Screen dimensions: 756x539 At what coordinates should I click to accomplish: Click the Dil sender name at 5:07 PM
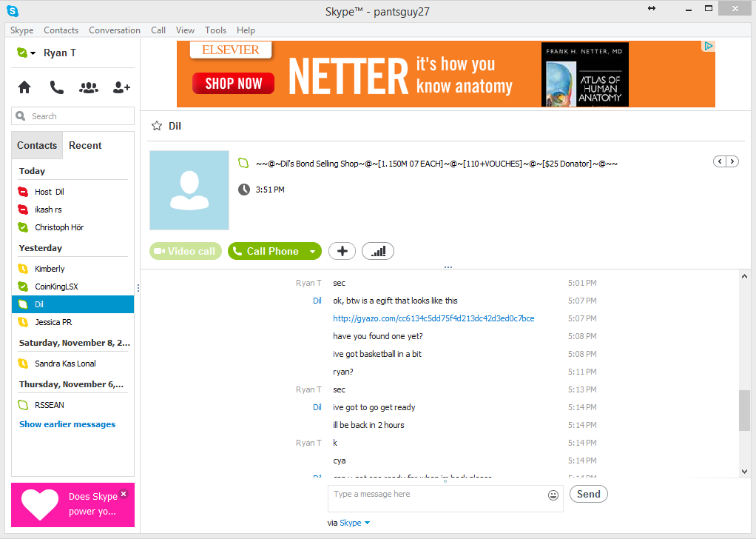(x=317, y=301)
